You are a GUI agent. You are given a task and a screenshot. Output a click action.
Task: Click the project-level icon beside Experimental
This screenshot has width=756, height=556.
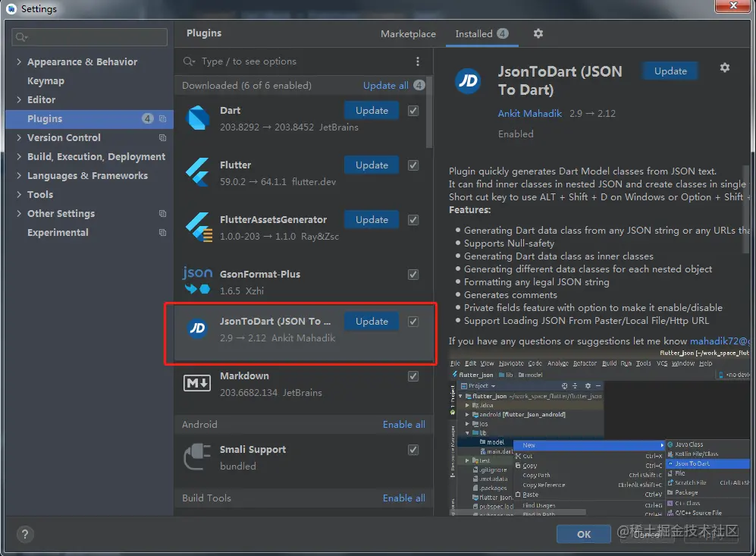click(162, 232)
